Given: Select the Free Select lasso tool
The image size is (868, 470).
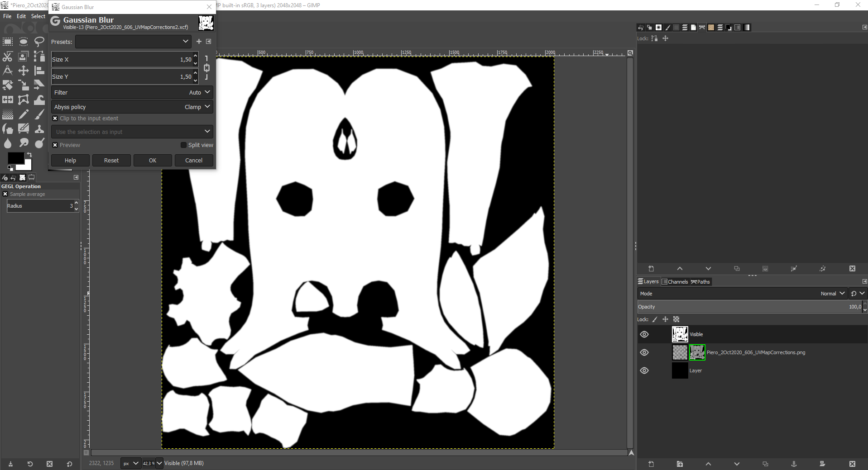Looking at the screenshot, I should pyautogui.click(x=39, y=42).
